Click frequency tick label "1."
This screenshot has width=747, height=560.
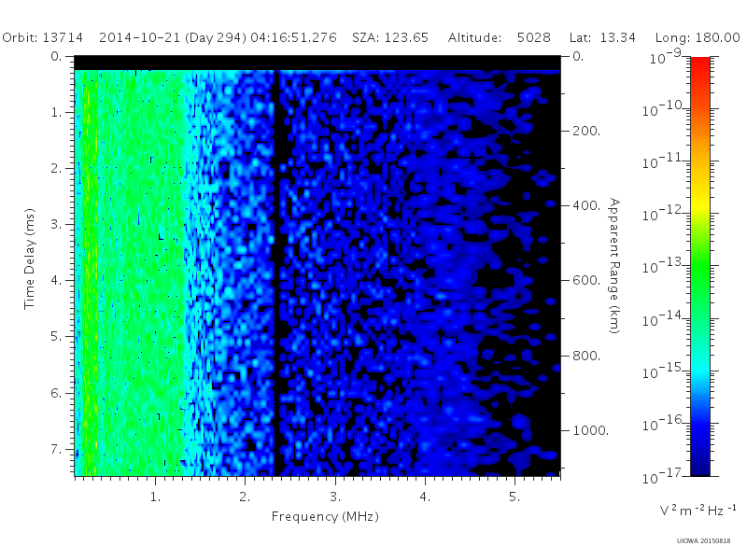(155, 497)
